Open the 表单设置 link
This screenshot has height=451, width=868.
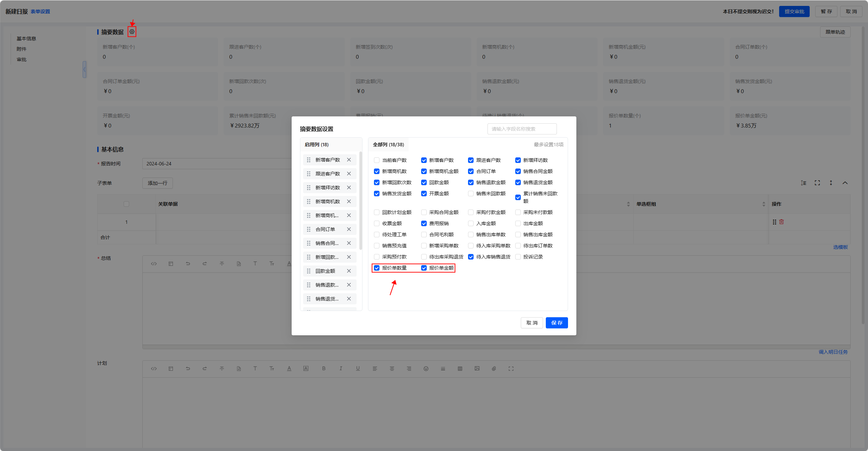[40, 11]
